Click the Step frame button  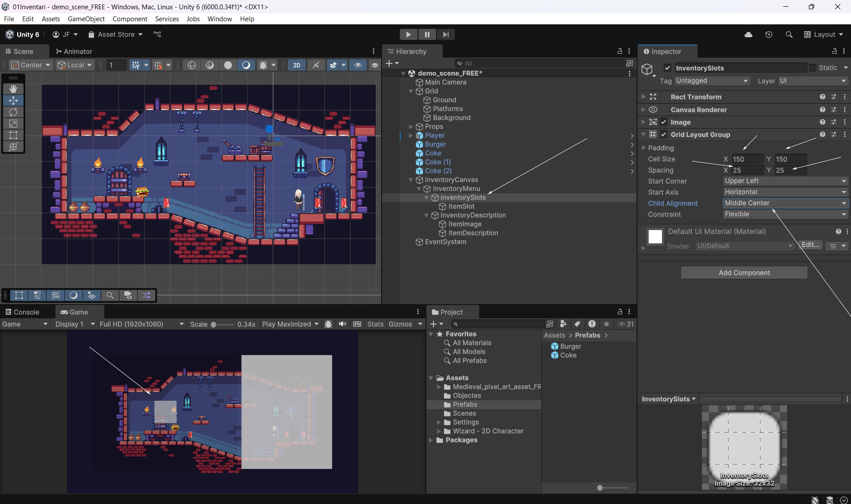tap(445, 35)
